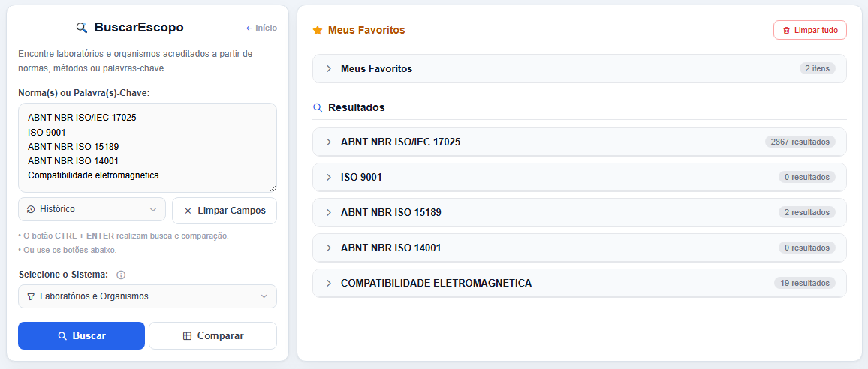Expand ABNT NBR ISO 14001 results
Screen dimensions: 868x369
click(580, 247)
